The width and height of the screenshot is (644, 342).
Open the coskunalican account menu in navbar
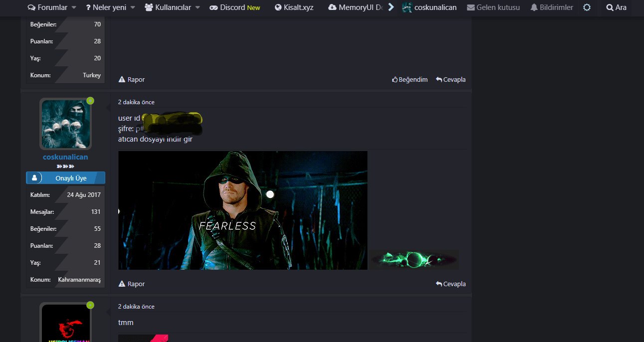(x=429, y=7)
